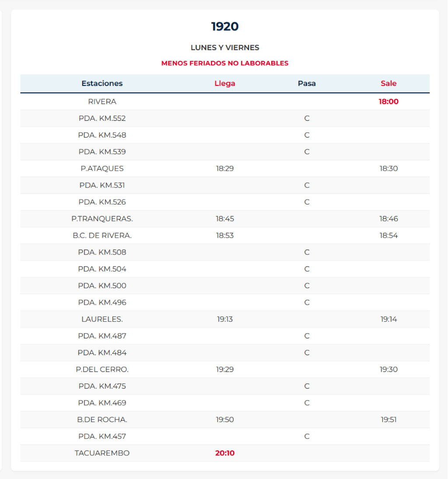Click the 20:10 arrival time
Viewport: 448px width, 479px height.
tap(225, 453)
